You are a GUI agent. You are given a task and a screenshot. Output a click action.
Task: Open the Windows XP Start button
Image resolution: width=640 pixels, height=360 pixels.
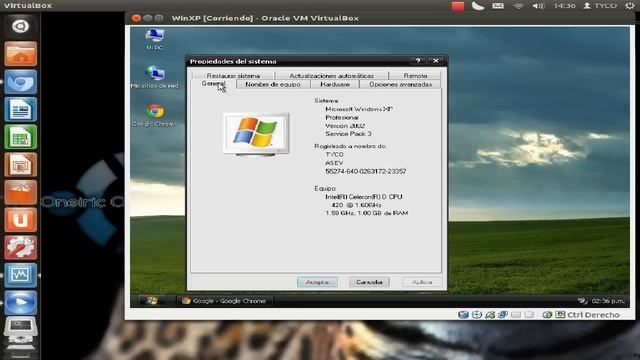tap(152, 301)
